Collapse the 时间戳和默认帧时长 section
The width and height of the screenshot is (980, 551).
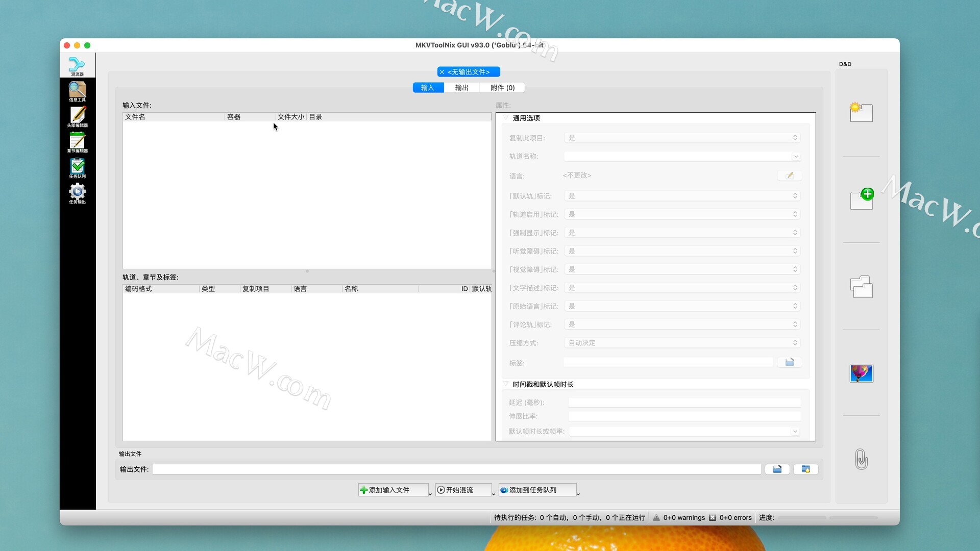tap(506, 384)
